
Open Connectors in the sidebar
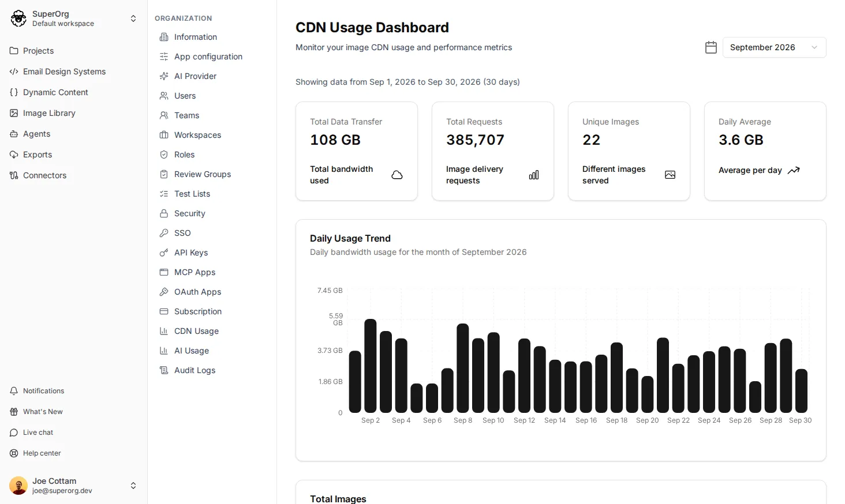pyautogui.click(x=44, y=175)
